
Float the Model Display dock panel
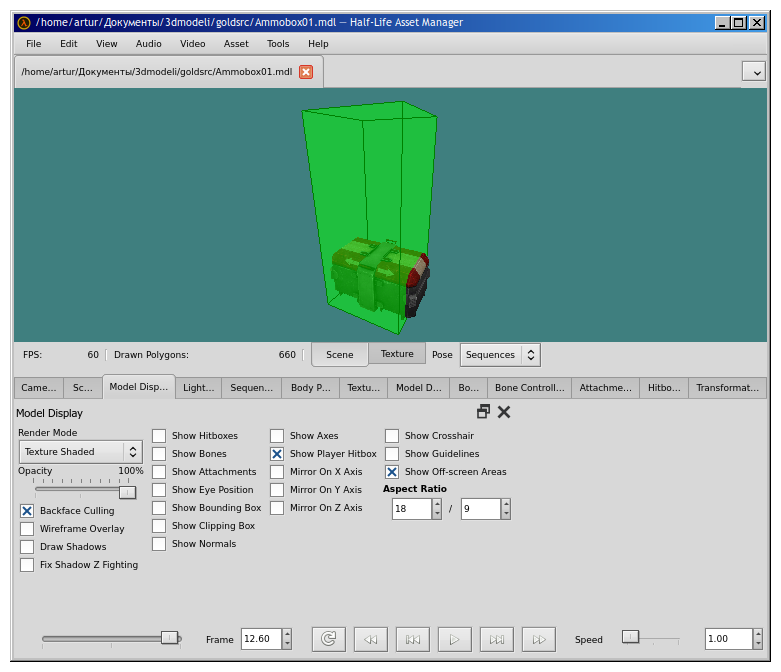[483, 411]
